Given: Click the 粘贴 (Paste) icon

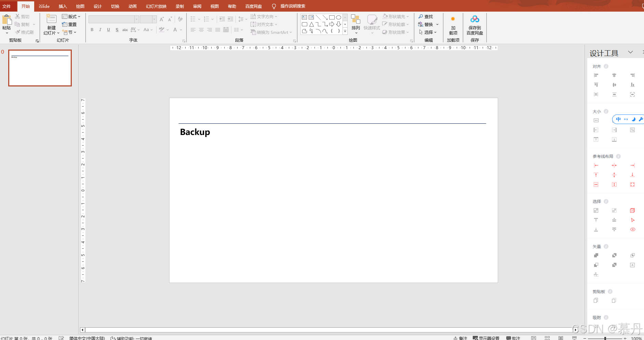Looking at the screenshot, I should pyautogui.click(x=6, y=20).
